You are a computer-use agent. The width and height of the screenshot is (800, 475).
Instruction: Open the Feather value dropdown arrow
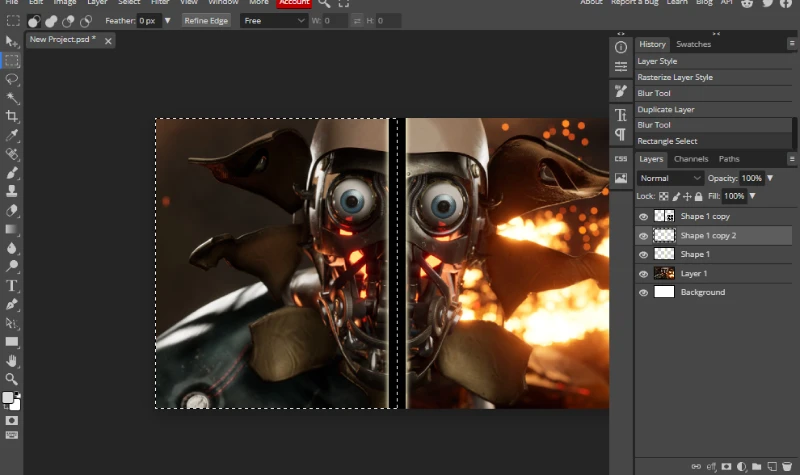167,21
